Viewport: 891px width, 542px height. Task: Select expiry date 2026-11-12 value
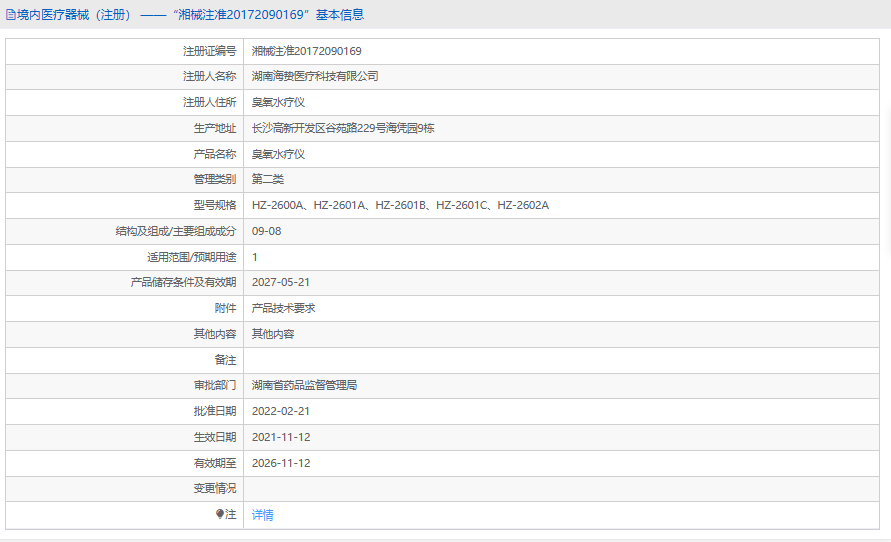pyautogui.click(x=281, y=463)
